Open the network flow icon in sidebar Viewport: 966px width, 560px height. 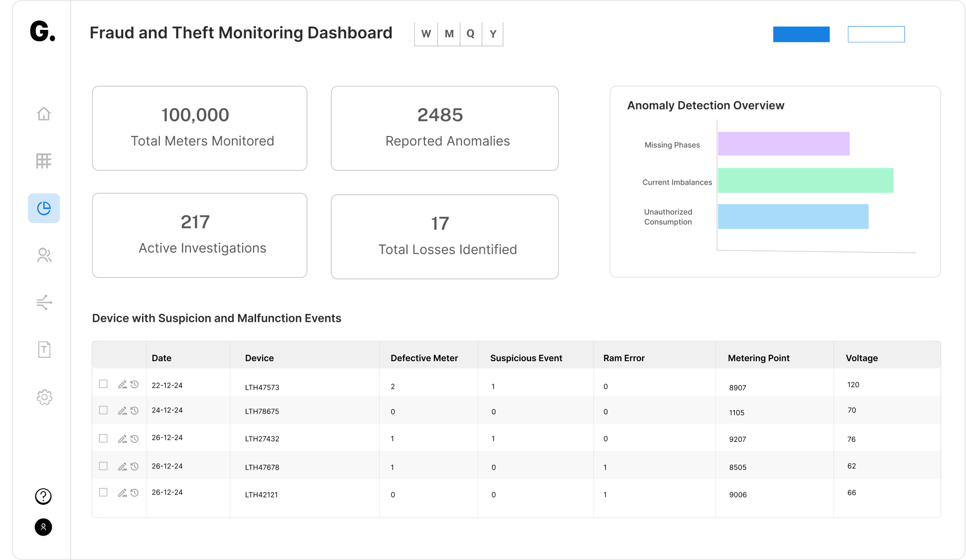click(x=44, y=302)
